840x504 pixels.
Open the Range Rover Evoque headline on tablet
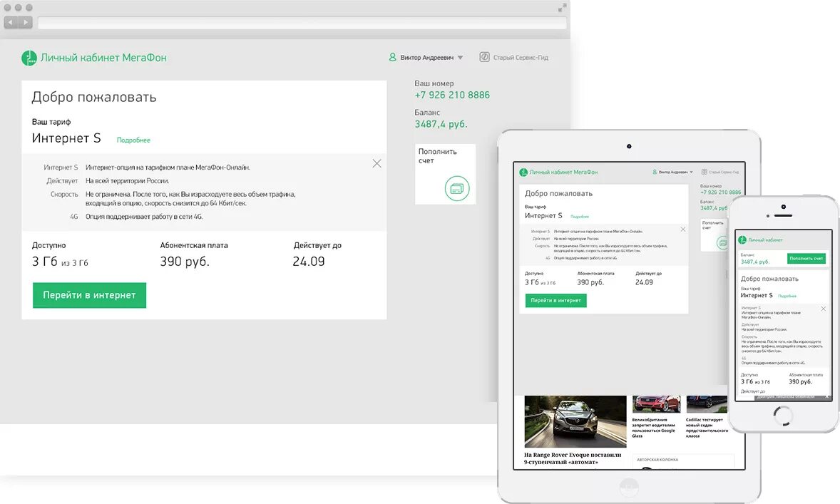click(x=573, y=458)
